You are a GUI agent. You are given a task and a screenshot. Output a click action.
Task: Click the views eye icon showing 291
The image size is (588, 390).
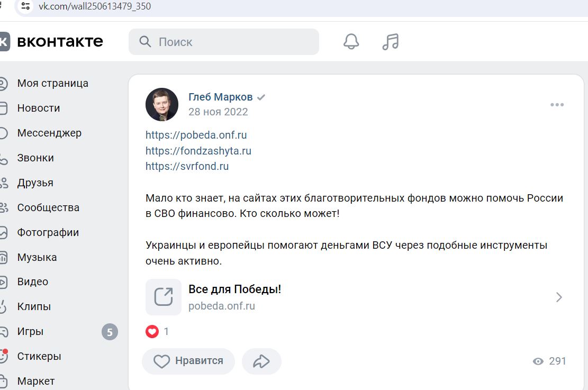[x=538, y=361]
